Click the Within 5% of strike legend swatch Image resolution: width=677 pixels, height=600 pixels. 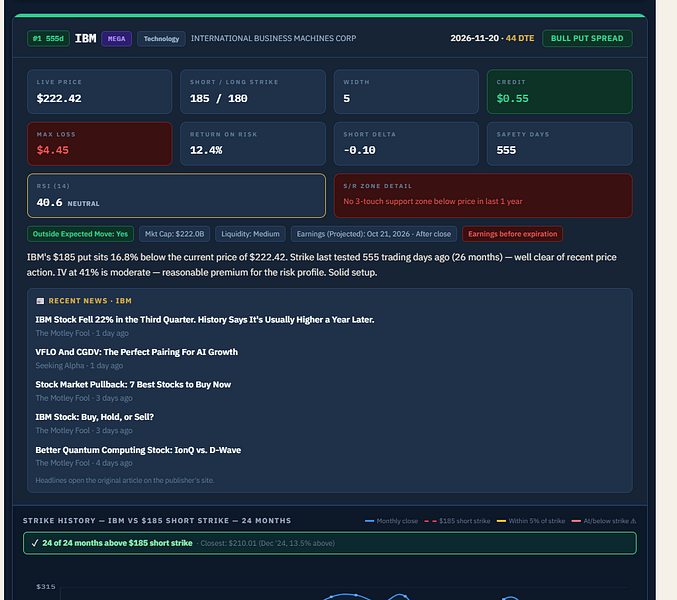coord(501,521)
